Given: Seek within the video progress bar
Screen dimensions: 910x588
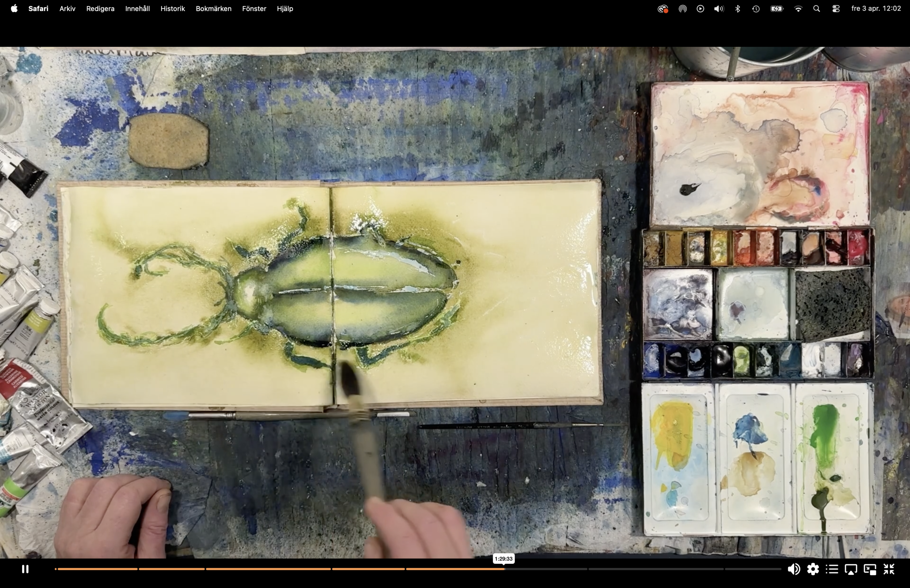Looking at the screenshot, I should pyautogui.click(x=418, y=569).
